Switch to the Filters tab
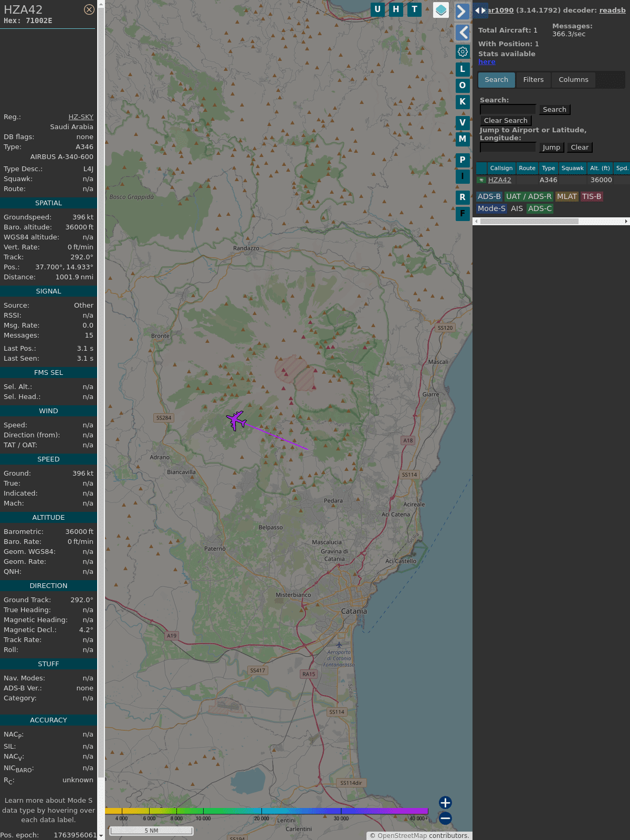The height and width of the screenshot is (840, 630). (x=533, y=80)
